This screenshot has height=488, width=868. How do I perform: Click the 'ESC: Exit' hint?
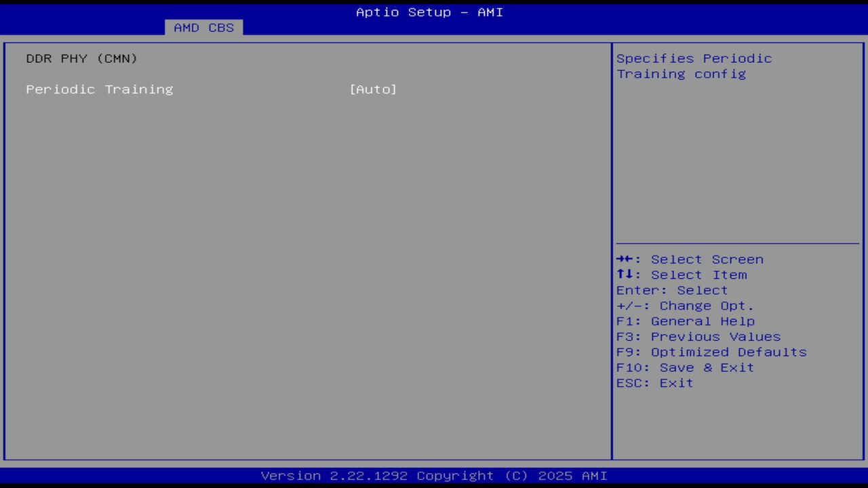[655, 384]
